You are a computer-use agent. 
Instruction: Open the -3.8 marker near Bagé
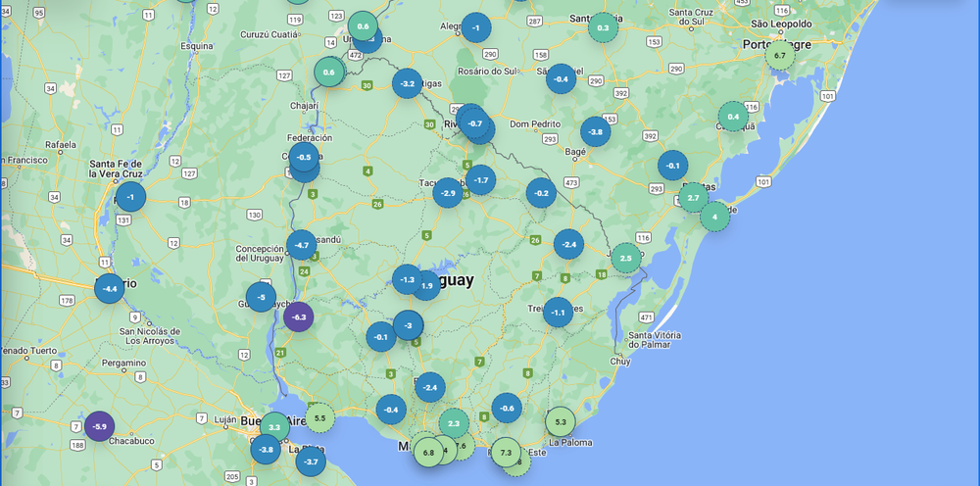click(596, 132)
